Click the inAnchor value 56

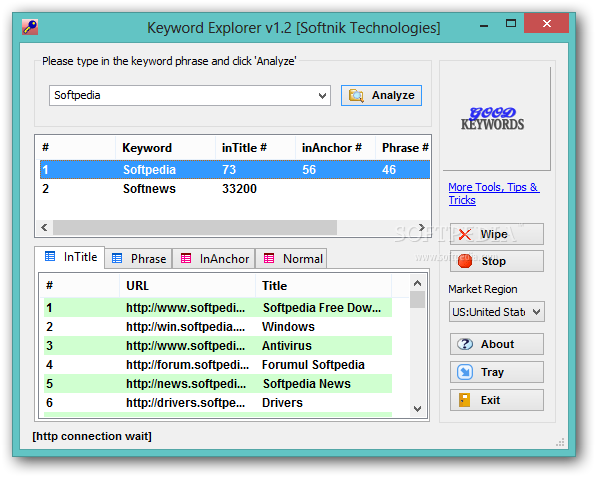click(309, 170)
